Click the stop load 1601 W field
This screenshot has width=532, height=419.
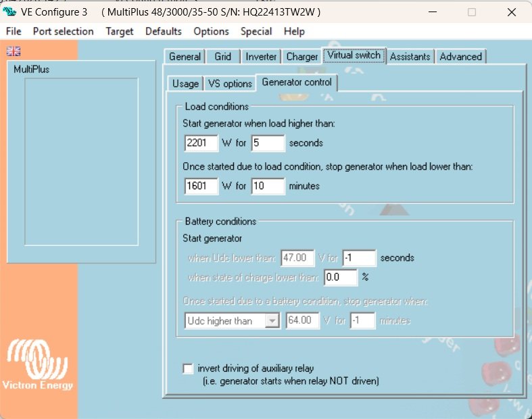tap(201, 186)
